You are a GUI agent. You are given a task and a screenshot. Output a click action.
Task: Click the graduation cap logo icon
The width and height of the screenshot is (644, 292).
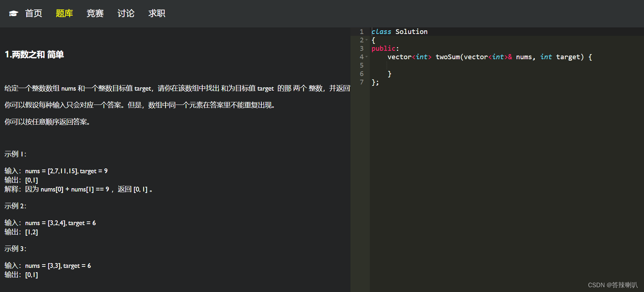point(14,14)
